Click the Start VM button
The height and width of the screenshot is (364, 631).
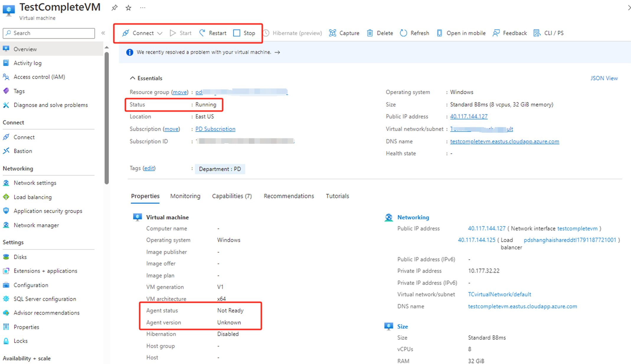[181, 33]
